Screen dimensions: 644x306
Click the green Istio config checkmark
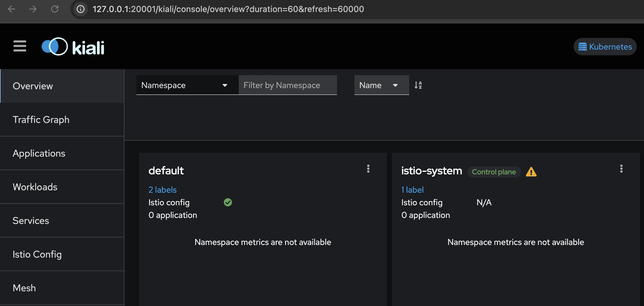point(228,203)
